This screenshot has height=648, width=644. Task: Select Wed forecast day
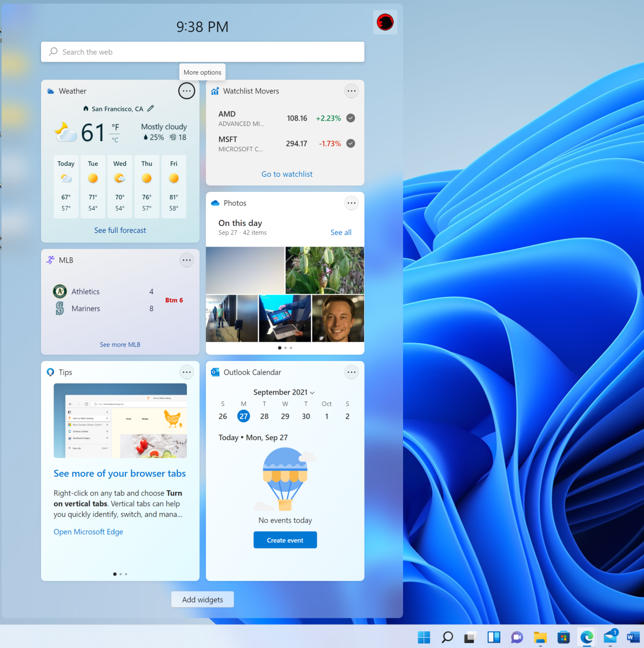coord(120,186)
